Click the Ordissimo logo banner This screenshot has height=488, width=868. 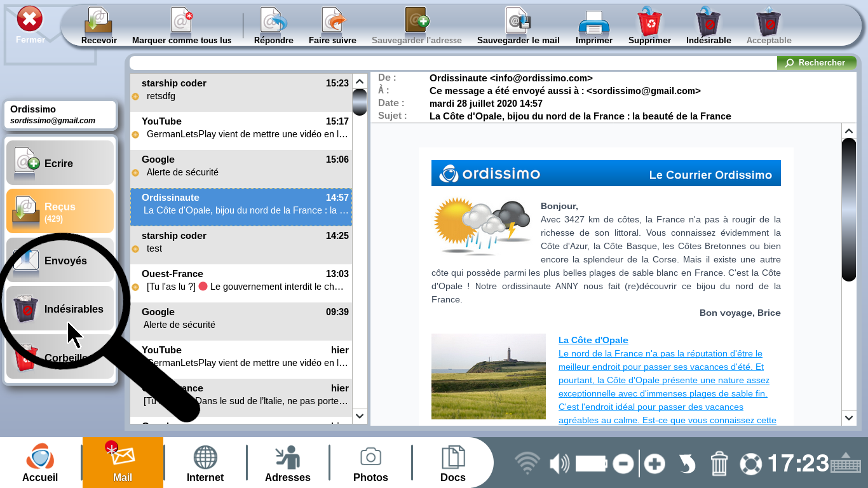606,173
